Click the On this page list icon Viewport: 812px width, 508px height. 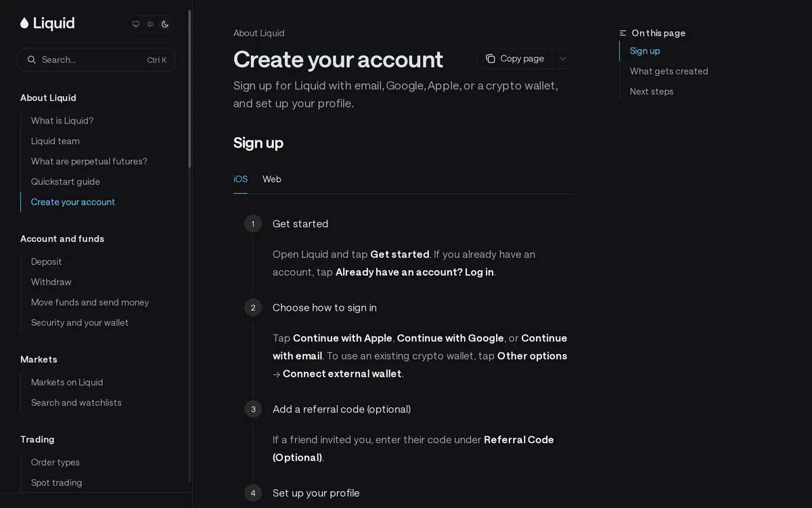click(x=623, y=33)
